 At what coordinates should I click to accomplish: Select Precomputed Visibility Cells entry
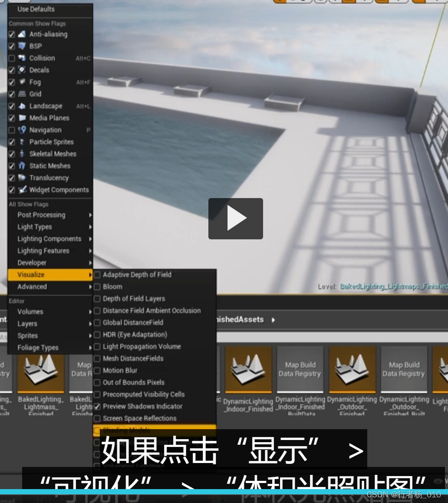155,394
